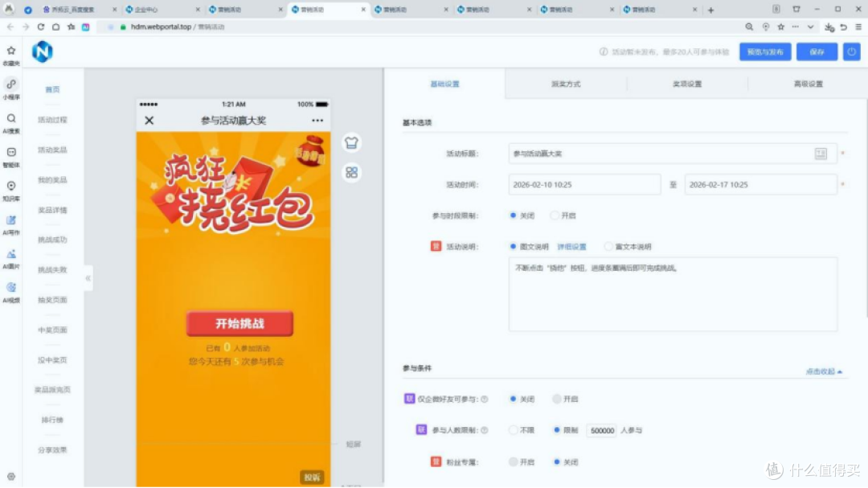Click the four-squares module icon beside preview
The image size is (868, 488).
pyautogui.click(x=351, y=172)
